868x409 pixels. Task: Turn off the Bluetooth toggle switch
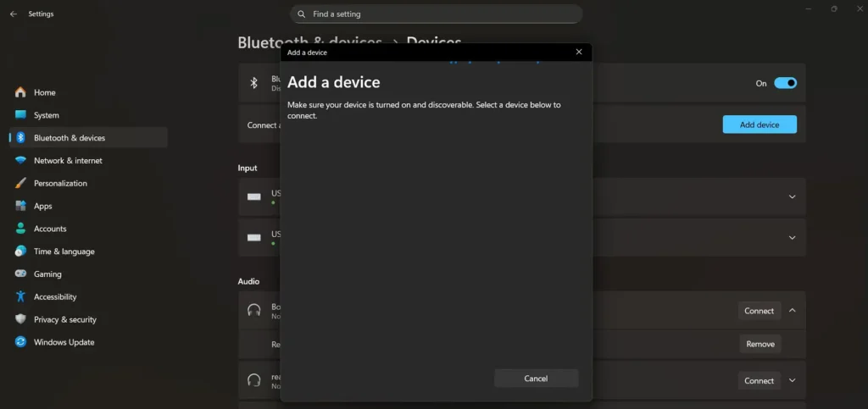click(x=785, y=83)
